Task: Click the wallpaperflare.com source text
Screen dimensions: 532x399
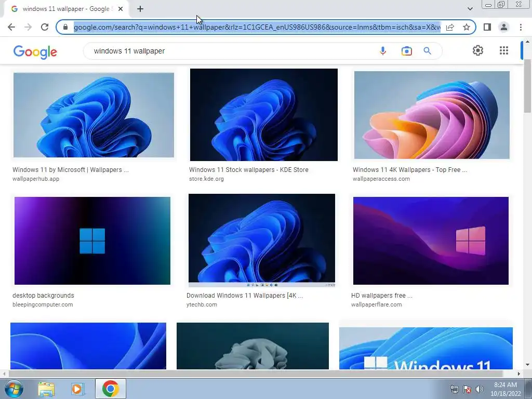Action: [x=376, y=304]
